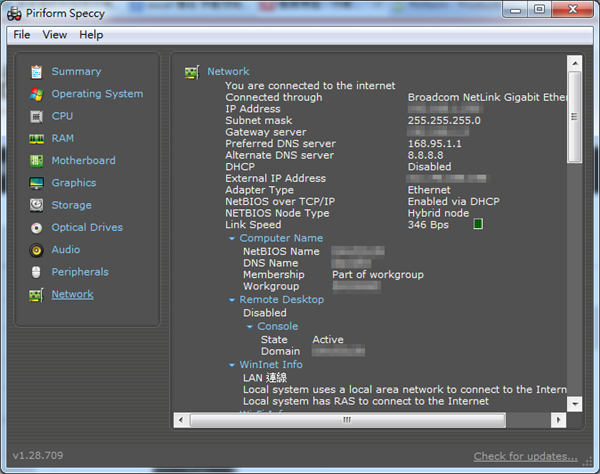The width and height of the screenshot is (600, 474).
Task: Click the DHCP 'Disabled' value
Action: (429, 167)
